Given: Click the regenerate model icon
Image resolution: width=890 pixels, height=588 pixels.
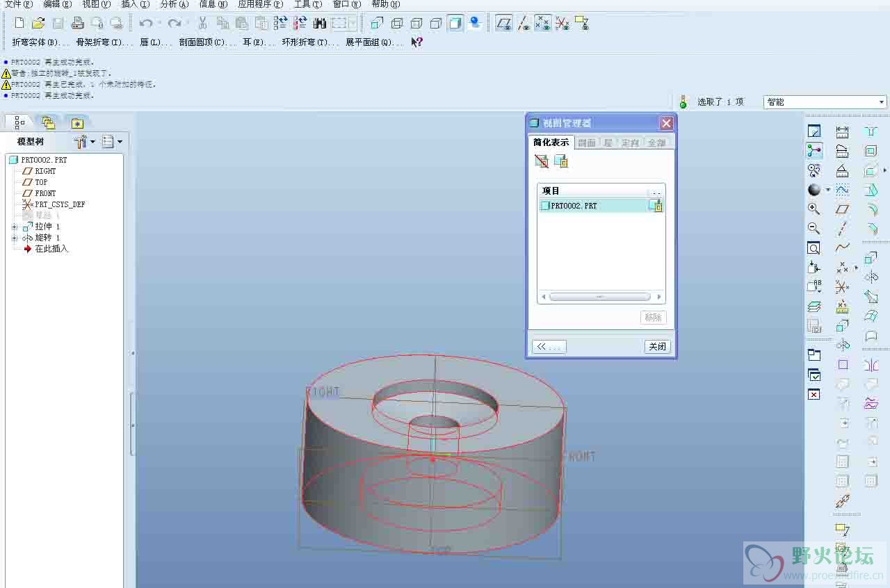Looking at the screenshot, I should click(x=281, y=24).
